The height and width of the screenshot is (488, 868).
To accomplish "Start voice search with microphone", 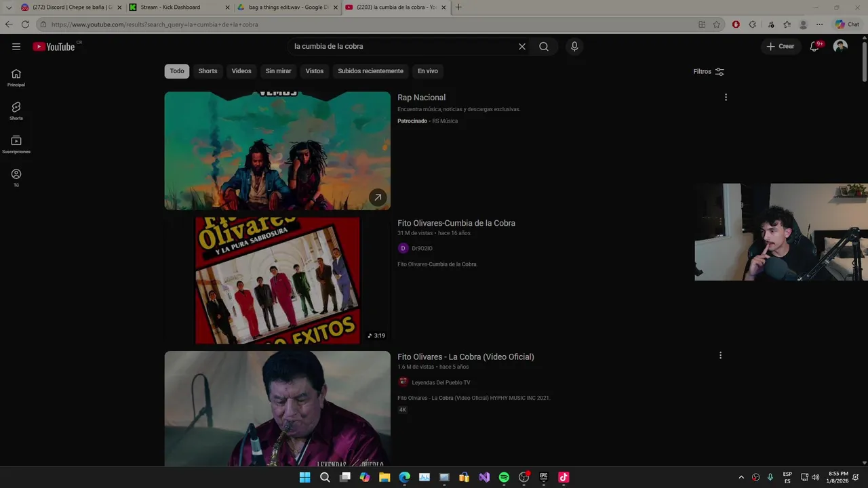I will [x=574, y=46].
